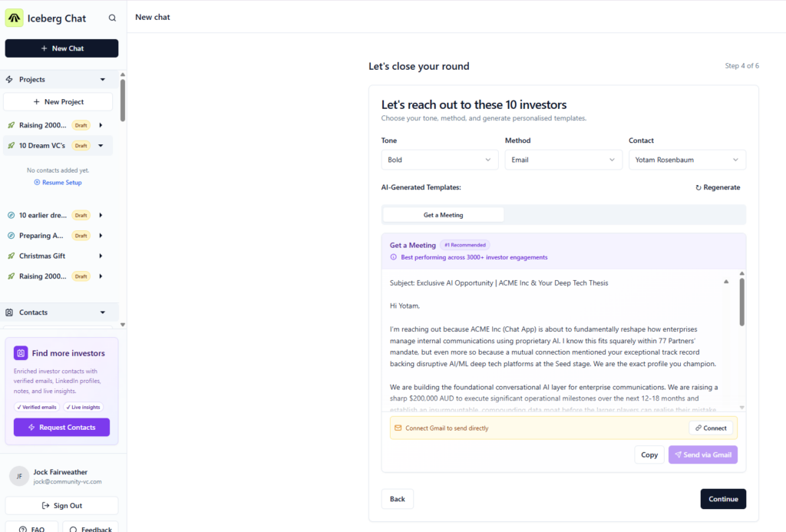Viewport: 786px width, 532px height.
Task: Click the rocket icon next to Christmas Gift
Action: pos(11,256)
